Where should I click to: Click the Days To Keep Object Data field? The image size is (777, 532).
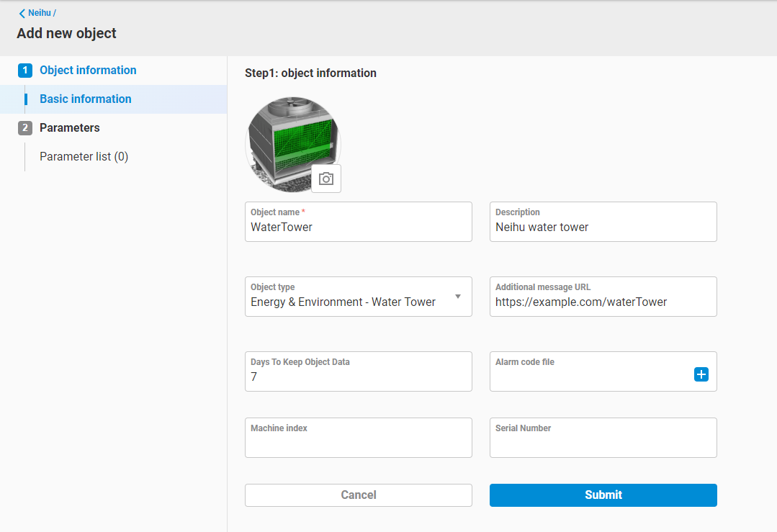coord(358,377)
